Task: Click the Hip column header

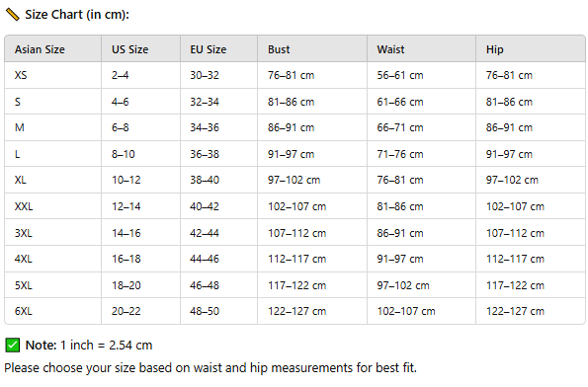Action: 531,49
